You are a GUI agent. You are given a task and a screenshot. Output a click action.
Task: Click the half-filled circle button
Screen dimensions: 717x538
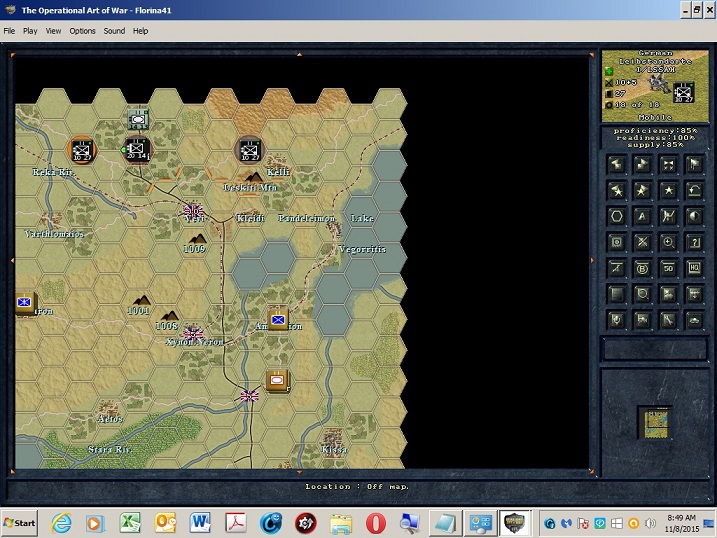(695, 216)
